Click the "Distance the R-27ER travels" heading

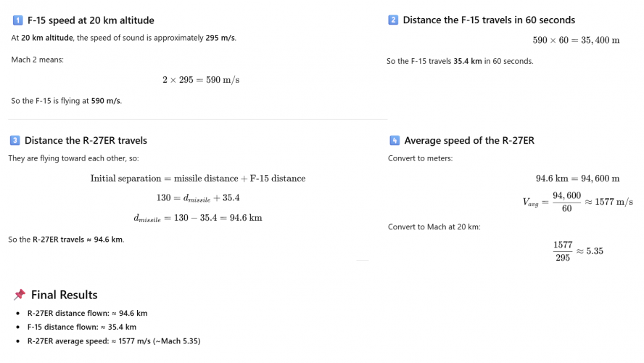(86, 140)
